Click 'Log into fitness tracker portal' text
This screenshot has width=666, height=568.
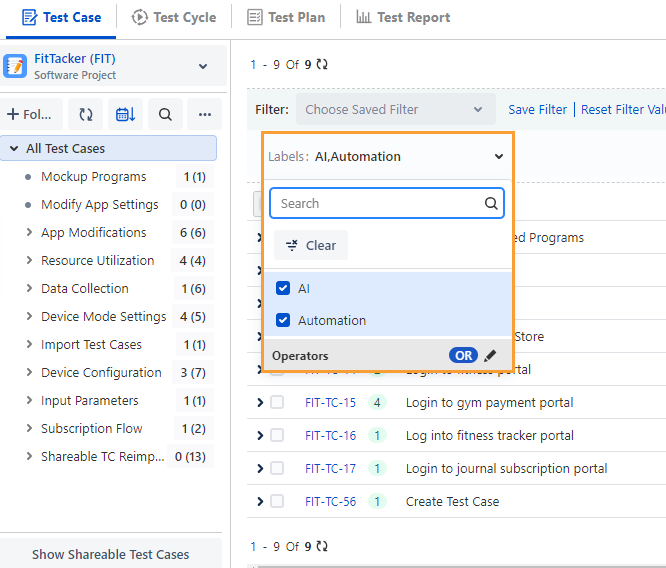(490, 435)
